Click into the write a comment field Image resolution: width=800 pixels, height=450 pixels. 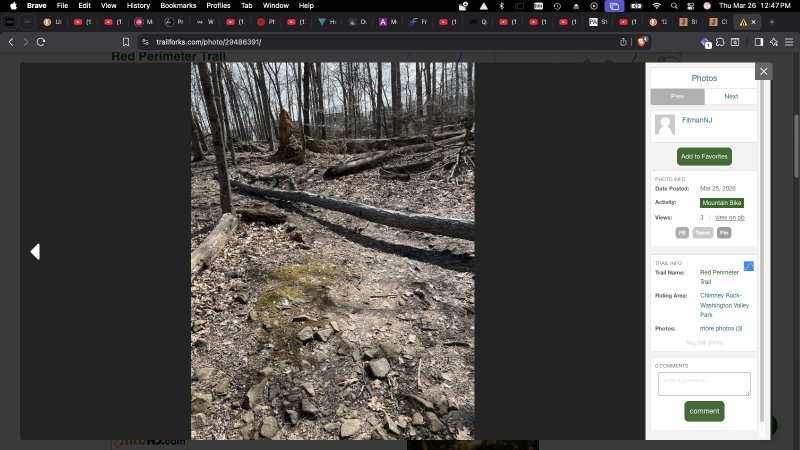click(704, 384)
